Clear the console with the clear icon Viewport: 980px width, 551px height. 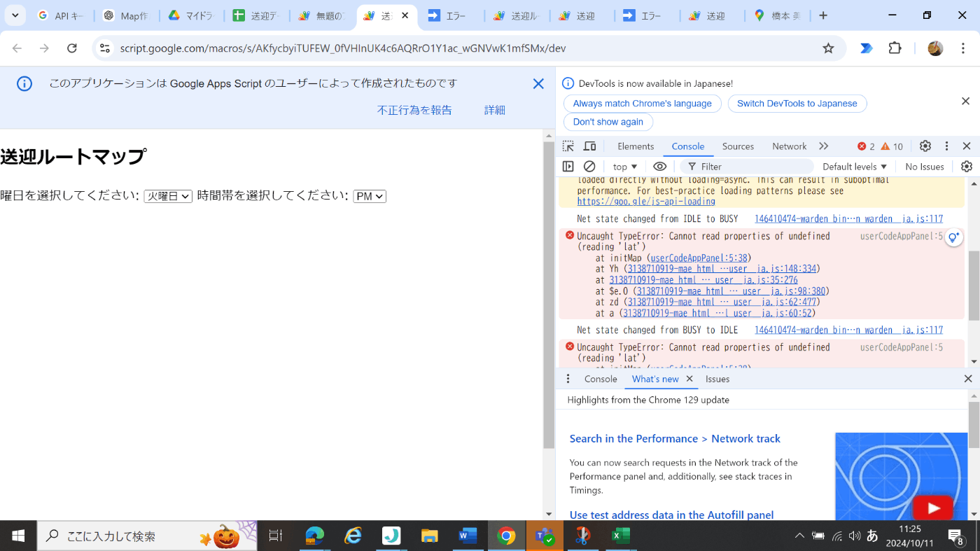point(589,167)
